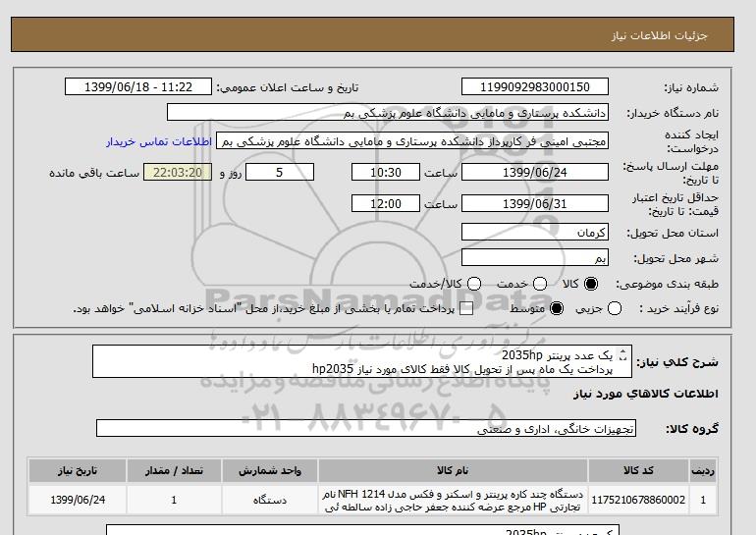
Task: Click the validity time field 12:00
Action: pyautogui.click(x=386, y=203)
